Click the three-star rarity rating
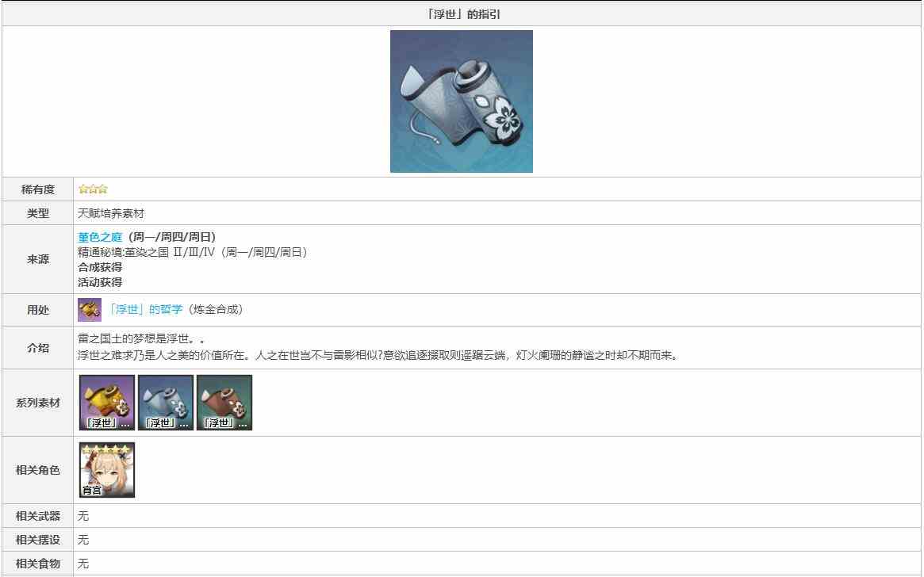 pyautogui.click(x=93, y=189)
